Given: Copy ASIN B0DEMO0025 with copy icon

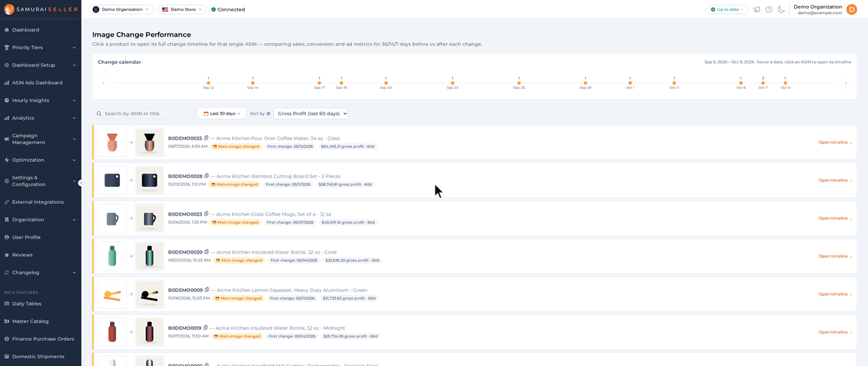Looking at the screenshot, I should 206,138.
